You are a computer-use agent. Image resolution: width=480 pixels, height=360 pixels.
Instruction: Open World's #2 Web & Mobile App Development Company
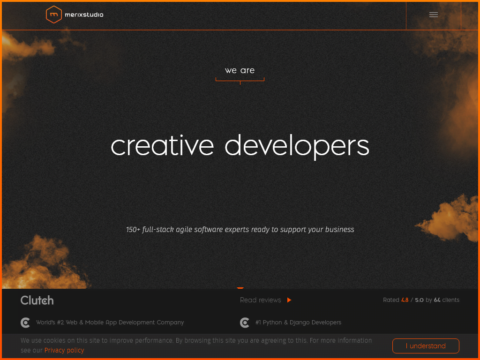pyautogui.click(x=110, y=322)
